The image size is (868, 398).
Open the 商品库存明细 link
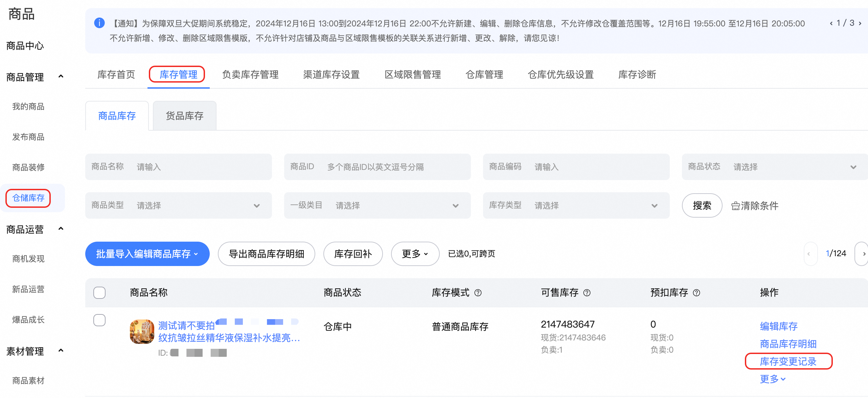[x=788, y=344]
